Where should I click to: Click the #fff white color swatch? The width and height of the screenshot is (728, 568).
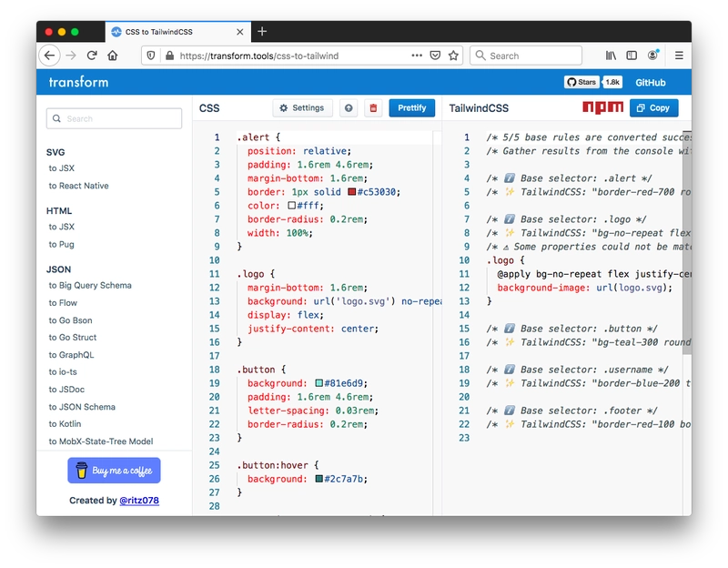pyautogui.click(x=291, y=206)
